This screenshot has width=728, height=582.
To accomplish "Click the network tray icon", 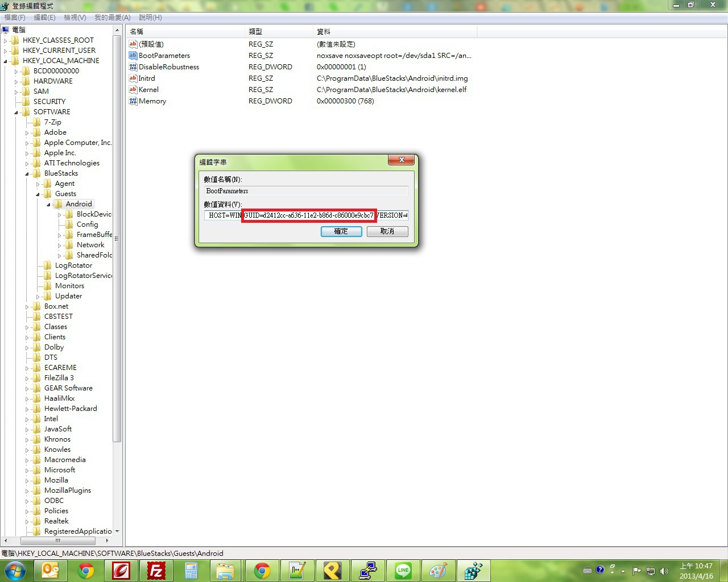I will (650, 571).
